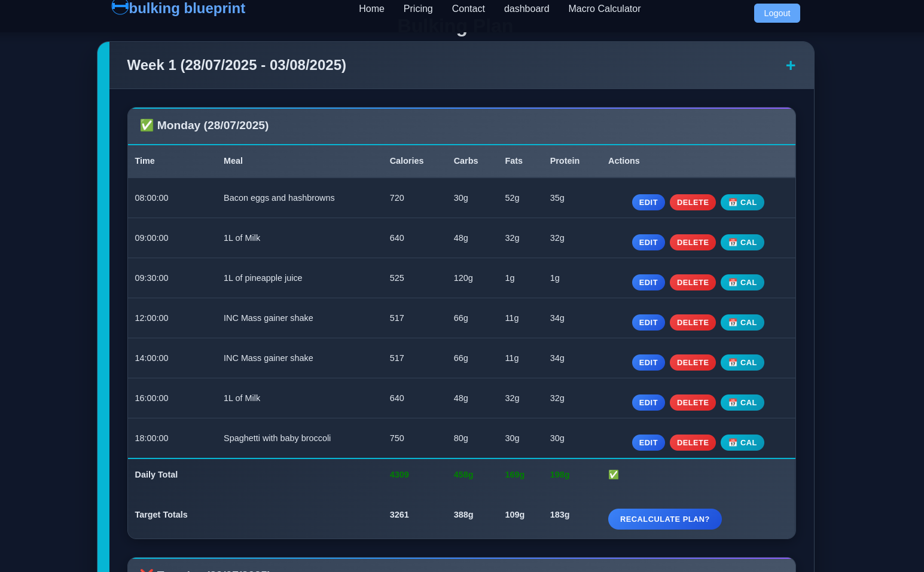
Task: Click the bulking blueprint dumbbell logo
Action: [x=120, y=7]
